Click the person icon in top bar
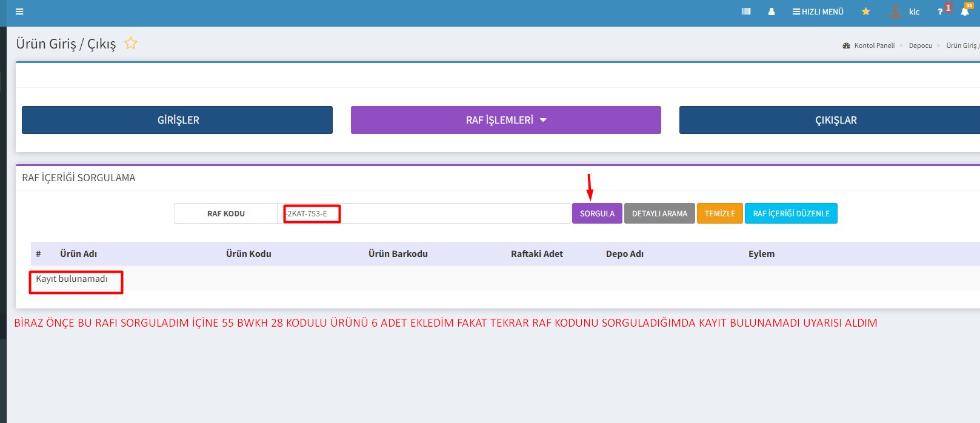Screen dimensions: 980x423 772,12
